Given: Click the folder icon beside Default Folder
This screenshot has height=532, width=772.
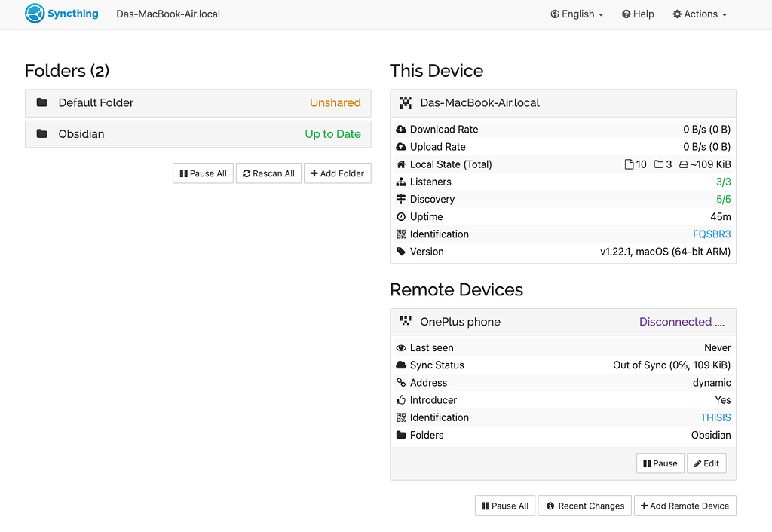Looking at the screenshot, I should point(41,102).
